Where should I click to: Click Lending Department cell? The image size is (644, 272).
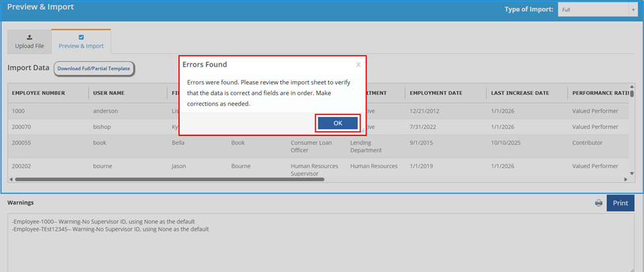(366, 147)
